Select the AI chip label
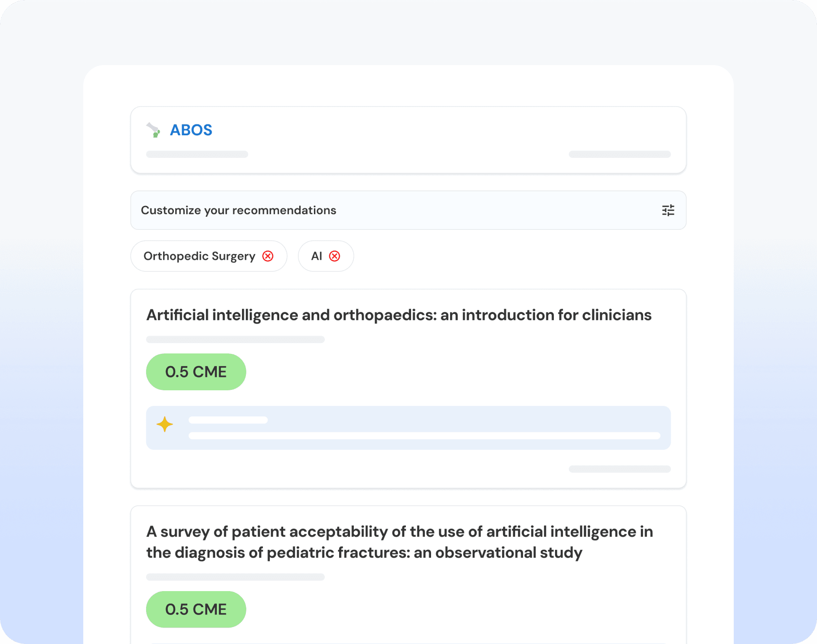 [317, 256]
